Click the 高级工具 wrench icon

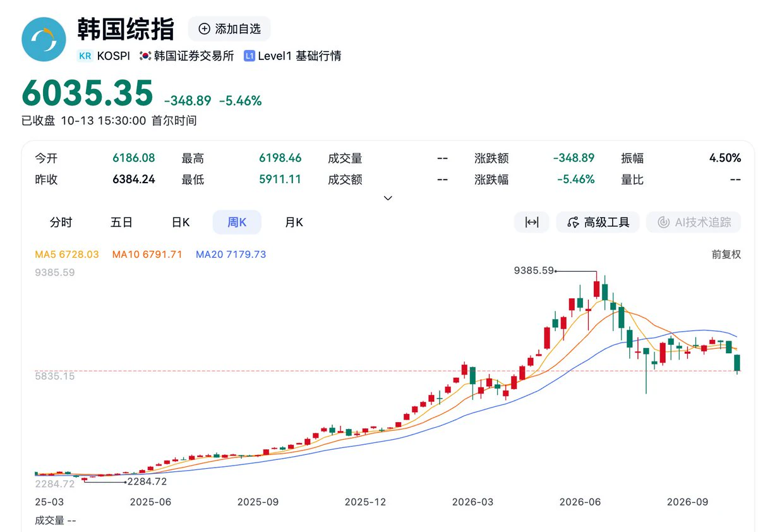[x=574, y=222]
